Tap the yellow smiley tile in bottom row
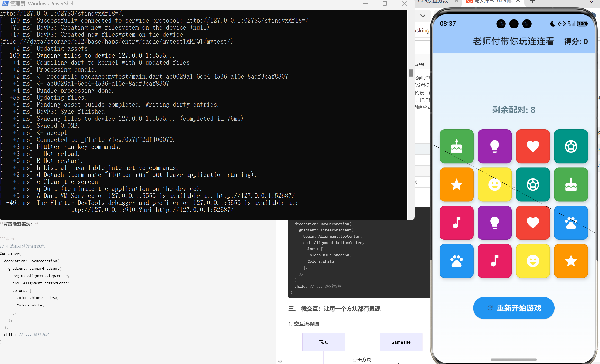This screenshot has width=600, height=364. click(x=533, y=261)
